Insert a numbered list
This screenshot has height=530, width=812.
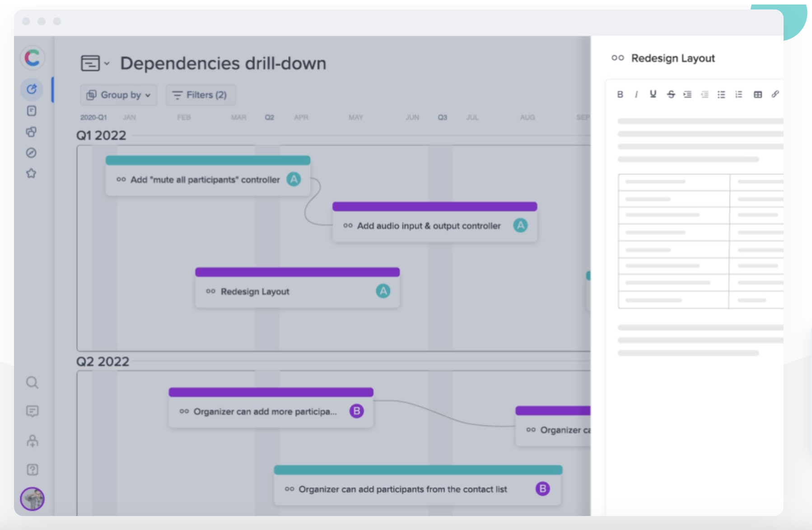(739, 94)
